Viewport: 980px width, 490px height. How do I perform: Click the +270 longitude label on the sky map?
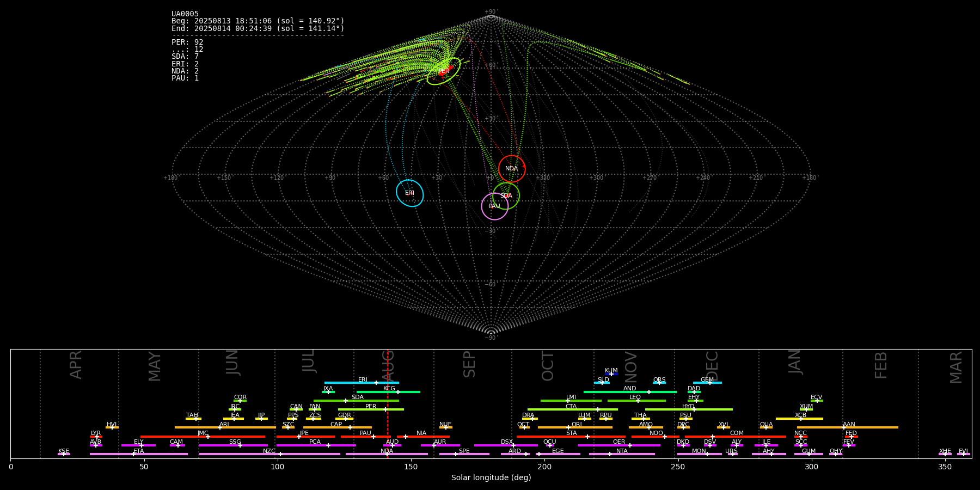[650, 178]
